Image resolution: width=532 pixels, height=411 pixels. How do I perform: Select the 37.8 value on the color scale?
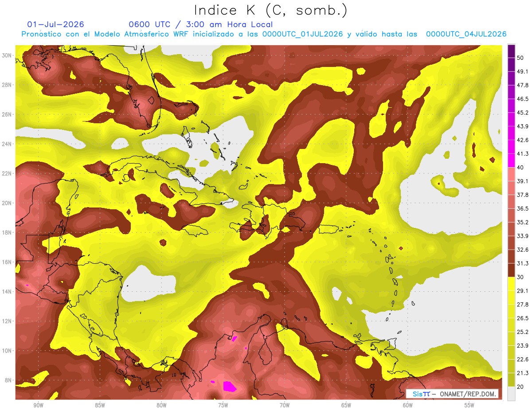click(x=523, y=195)
